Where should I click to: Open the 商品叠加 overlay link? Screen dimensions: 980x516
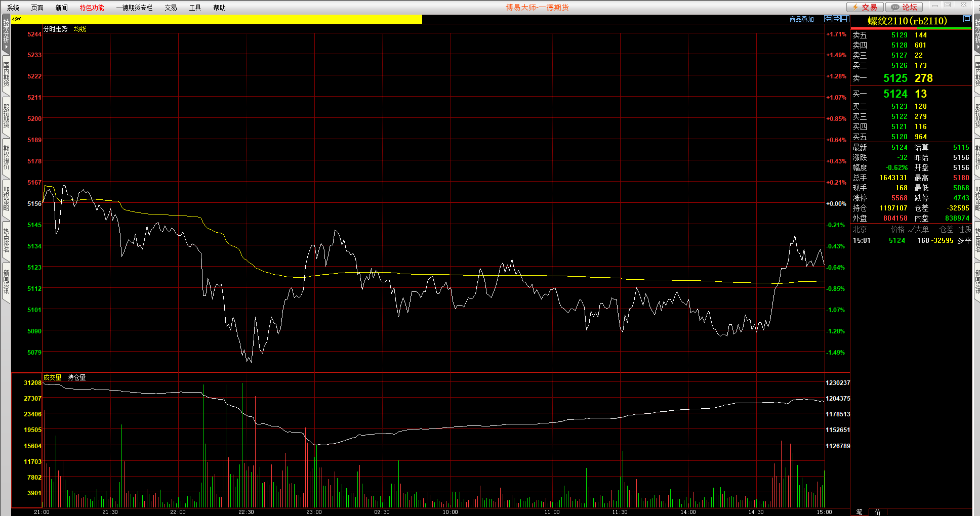pos(801,19)
